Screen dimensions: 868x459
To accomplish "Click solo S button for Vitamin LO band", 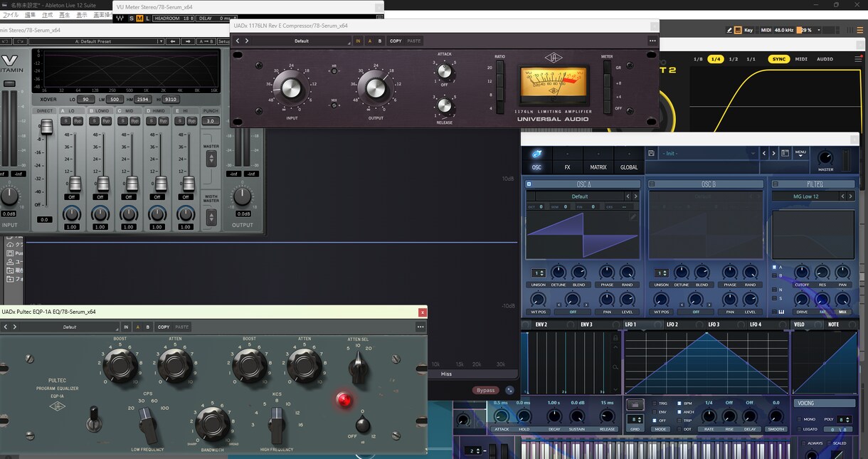I will 66,121.
